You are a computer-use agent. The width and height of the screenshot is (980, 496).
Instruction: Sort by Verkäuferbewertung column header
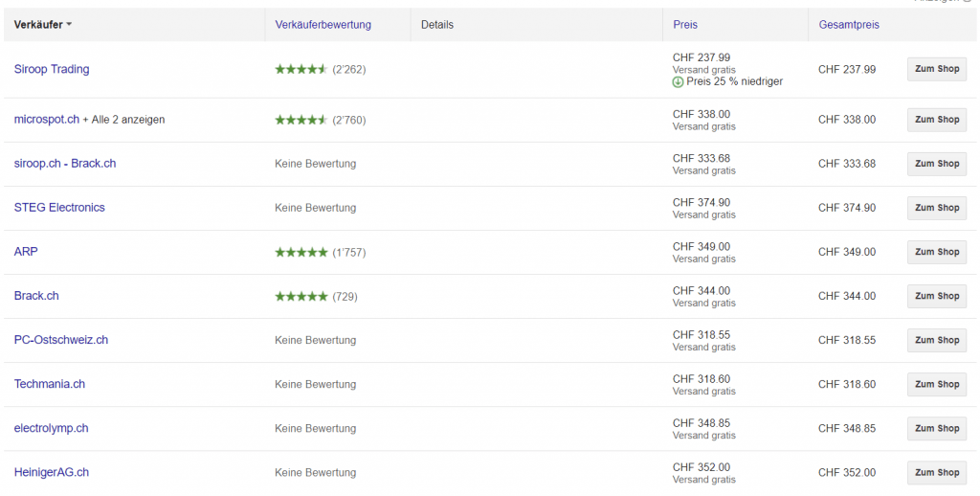pyautogui.click(x=323, y=25)
